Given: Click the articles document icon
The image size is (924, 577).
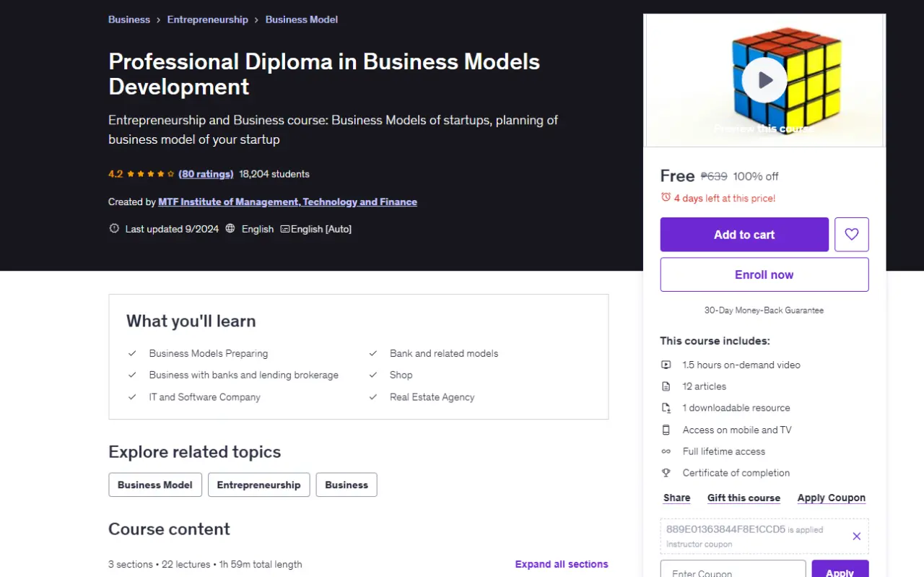Looking at the screenshot, I should click(x=666, y=386).
